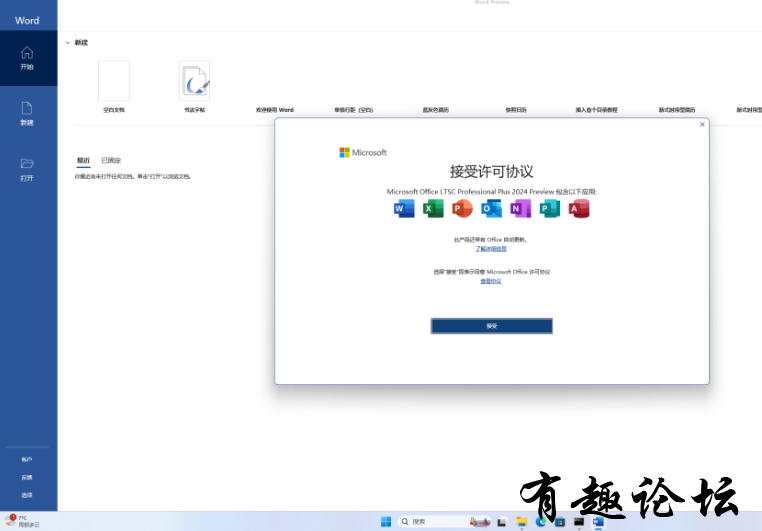This screenshot has height=531, width=762.
Task: Switch to the 已固定 tab
Action: 111,160
